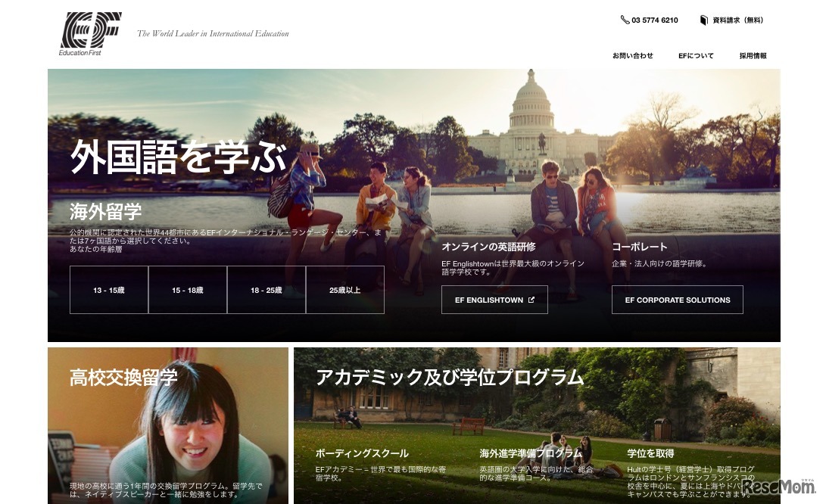The image size is (826, 504).
Task: Call the number 03 5774 6210
Action: tap(655, 20)
